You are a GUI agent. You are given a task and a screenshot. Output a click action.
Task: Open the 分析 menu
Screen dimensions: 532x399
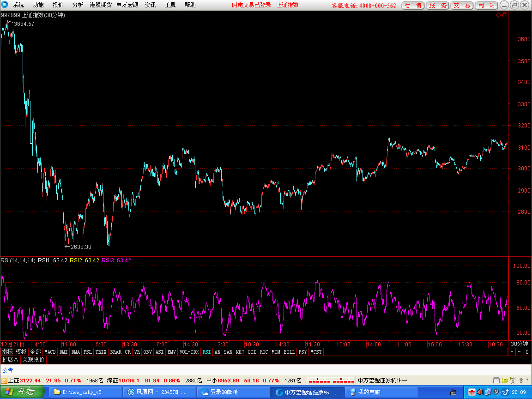[x=78, y=5]
